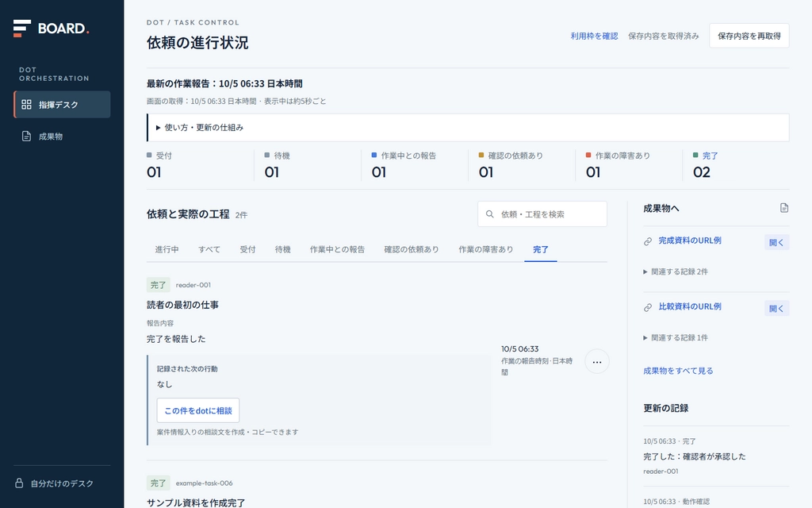Screen dimensions: 812x508
Task: Open 成果物 in the sidebar
Action: (x=62, y=137)
